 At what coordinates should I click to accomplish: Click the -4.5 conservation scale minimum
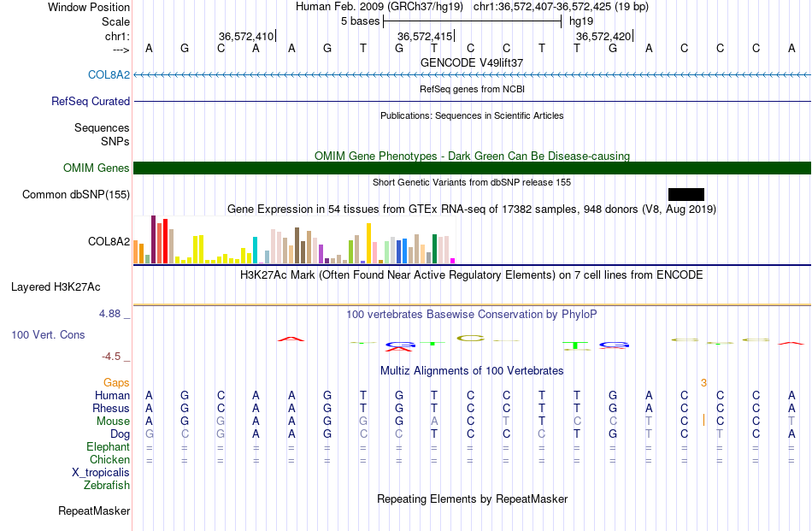click(111, 357)
